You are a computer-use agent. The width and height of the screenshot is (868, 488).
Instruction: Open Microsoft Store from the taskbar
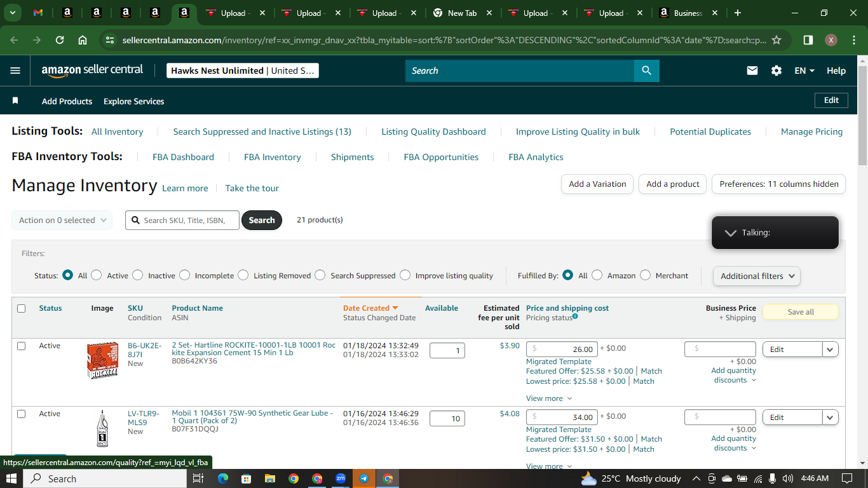(x=246, y=478)
